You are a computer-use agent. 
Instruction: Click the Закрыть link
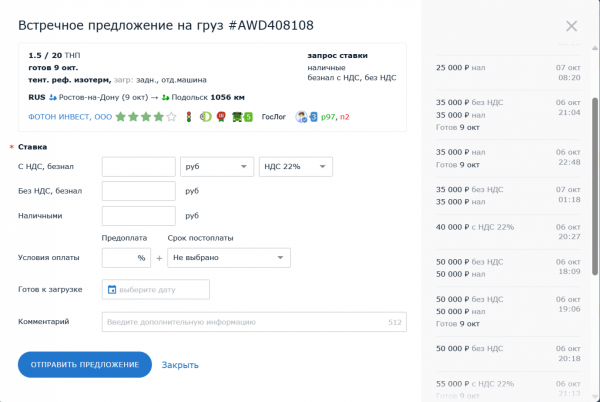180,365
